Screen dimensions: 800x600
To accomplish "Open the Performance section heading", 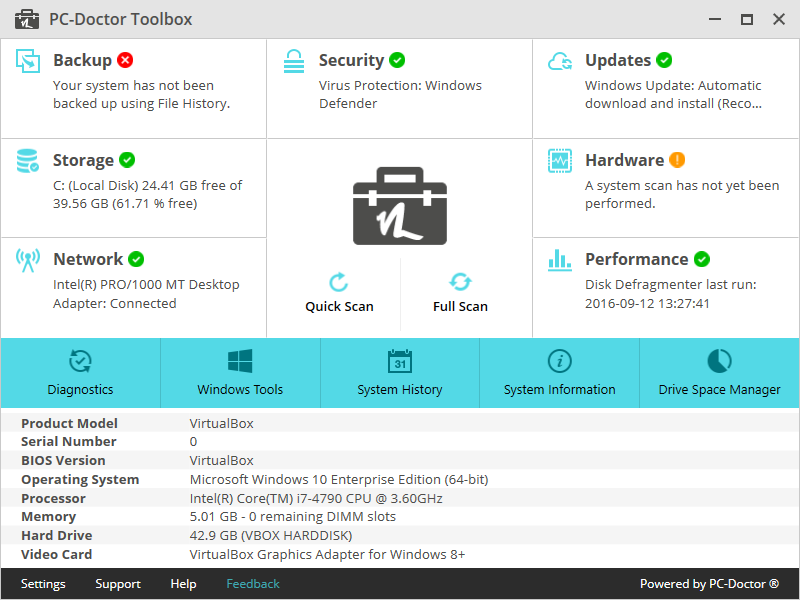I will (637, 259).
